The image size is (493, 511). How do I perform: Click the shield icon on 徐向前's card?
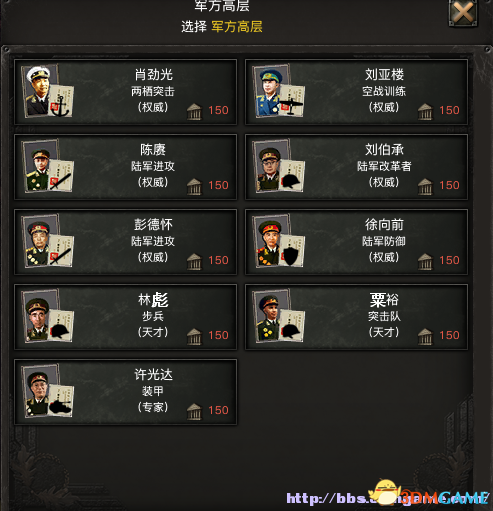click(291, 256)
